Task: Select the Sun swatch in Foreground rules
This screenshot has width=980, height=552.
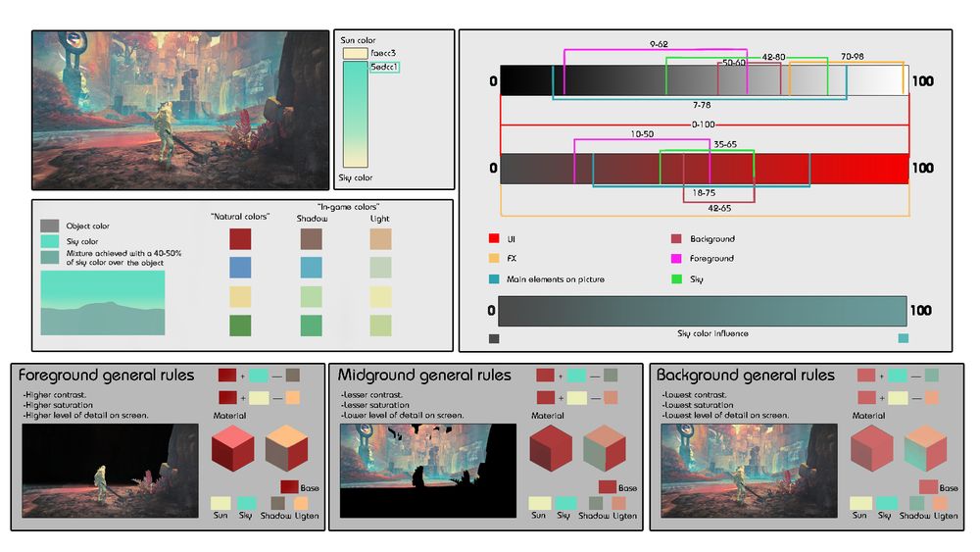Action: click(220, 503)
